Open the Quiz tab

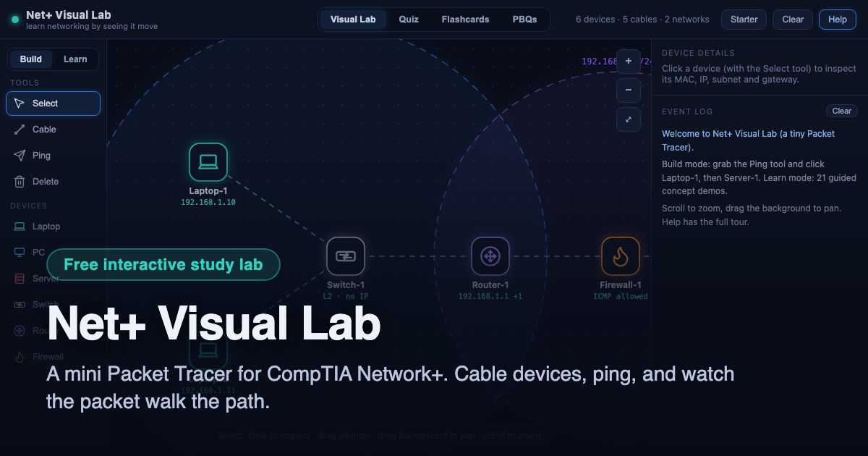(409, 20)
